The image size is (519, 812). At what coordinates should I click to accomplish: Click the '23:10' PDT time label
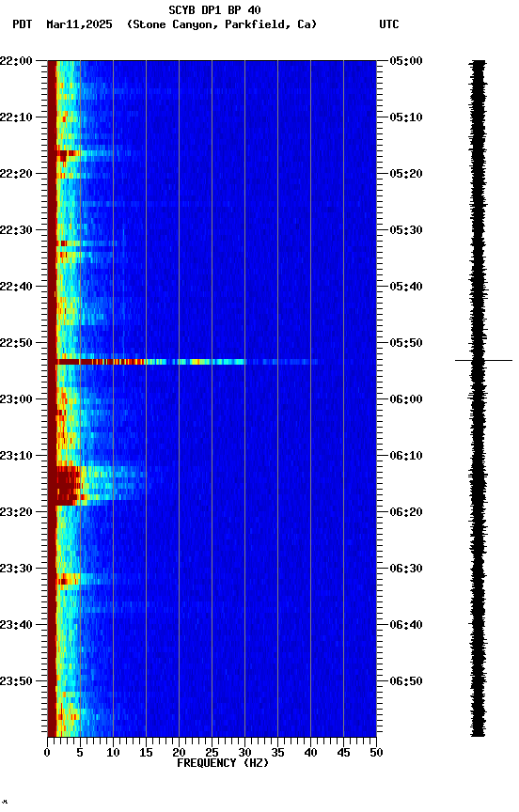pos(16,456)
